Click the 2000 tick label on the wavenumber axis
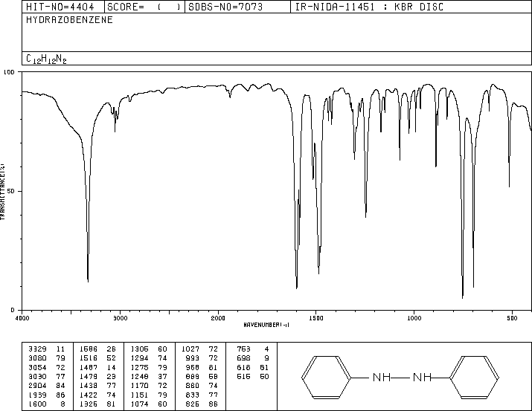 pos(218,318)
